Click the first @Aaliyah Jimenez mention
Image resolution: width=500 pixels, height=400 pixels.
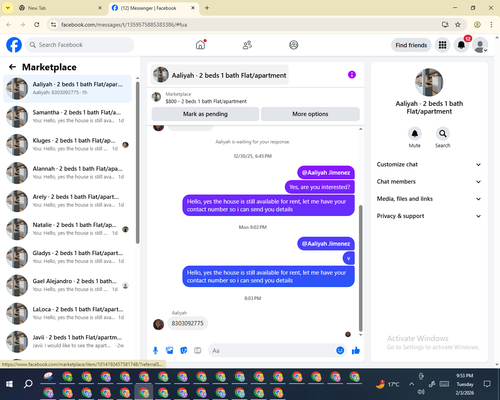click(326, 173)
